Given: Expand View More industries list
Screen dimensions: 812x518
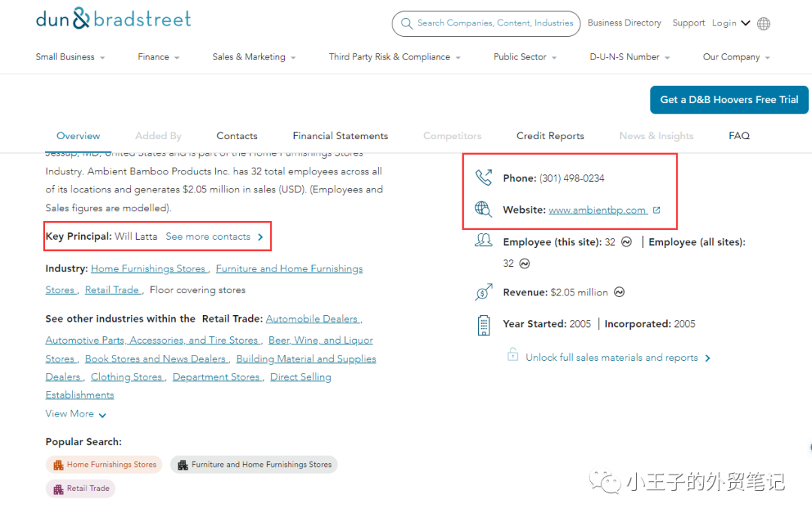Looking at the screenshot, I should 76,414.
